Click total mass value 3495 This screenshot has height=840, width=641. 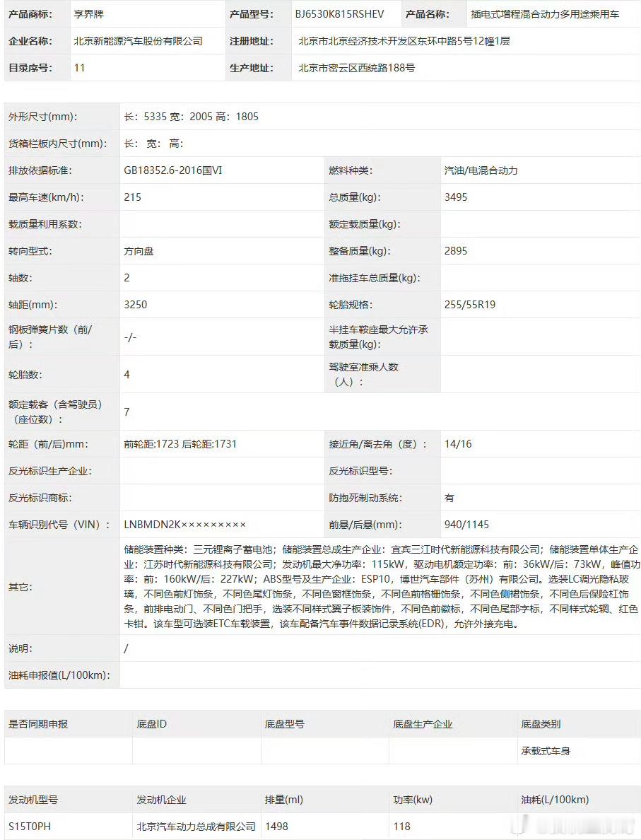click(x=456, y=197)
